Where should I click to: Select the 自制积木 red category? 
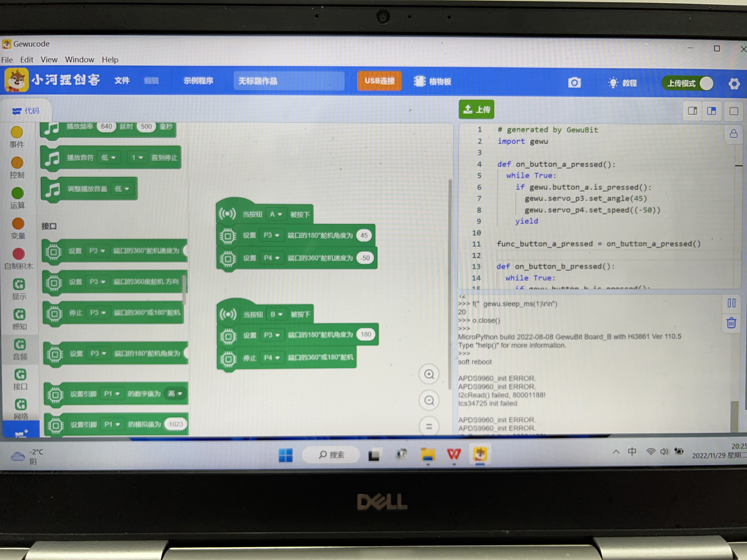(19, 259)
